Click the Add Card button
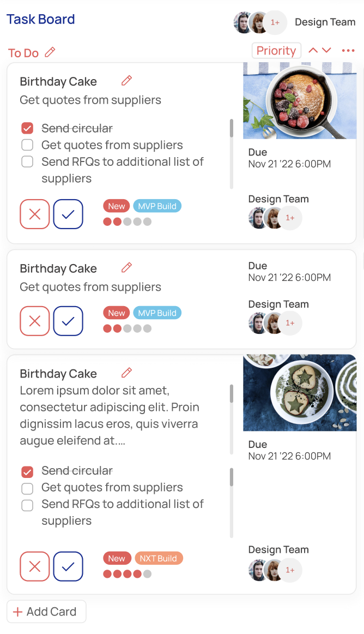This screenshot has height=634, width=364. click(x=46, y=612)
